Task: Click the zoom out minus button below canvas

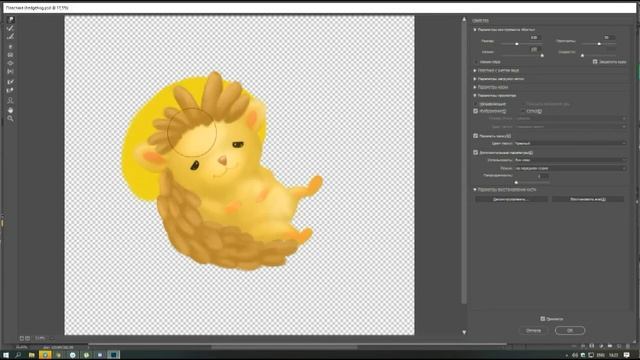Action: point(22,338)
